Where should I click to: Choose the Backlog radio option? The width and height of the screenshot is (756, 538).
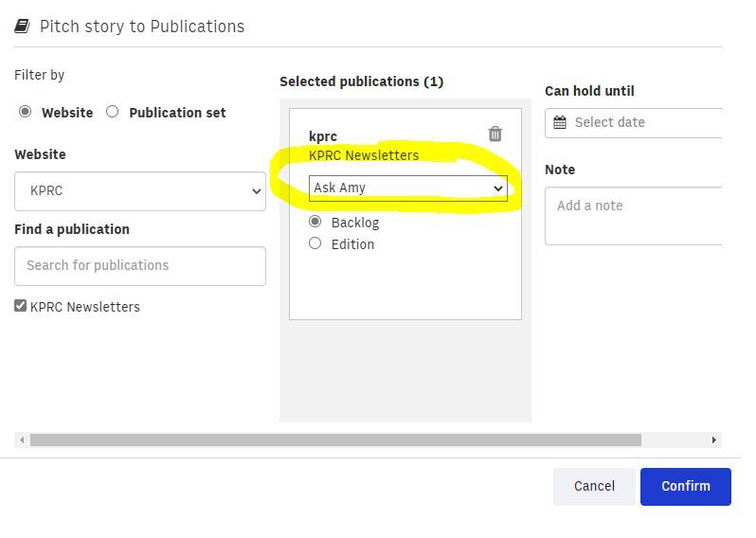coord(315,222)
